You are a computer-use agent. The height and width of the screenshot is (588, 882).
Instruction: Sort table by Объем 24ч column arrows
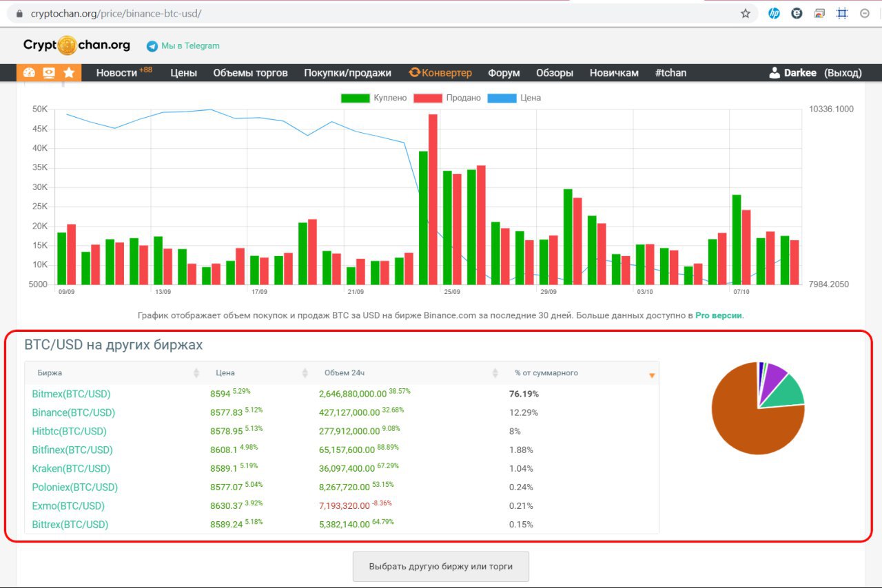tap(495, 373)
